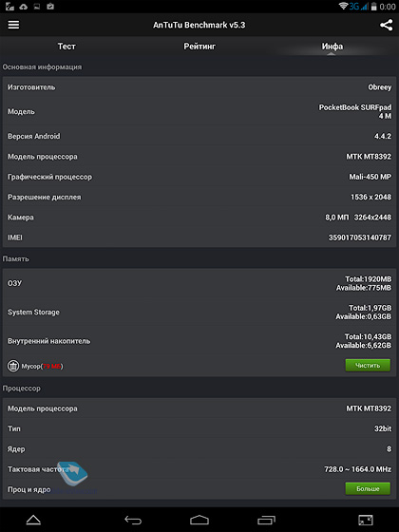The height and width of the screenshot is (532, 399).
Task: Select the Внутренний накопитель row
Action: (x=199, y=341)
